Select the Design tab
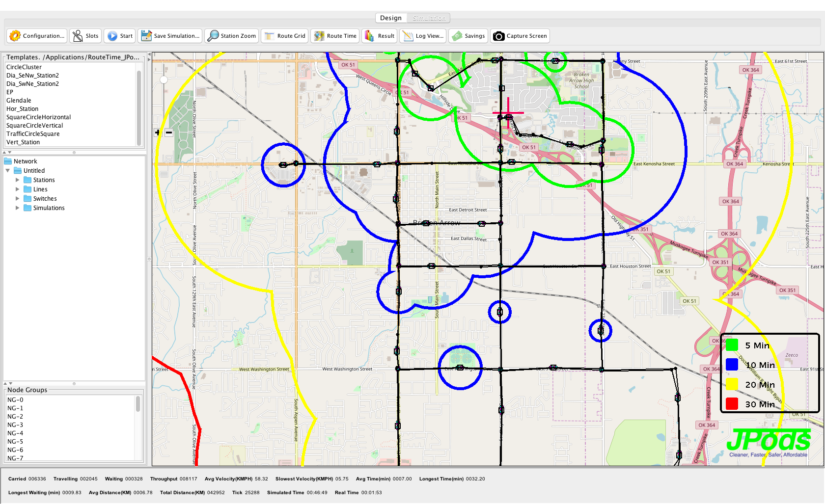This screenshot has width=825, height=504. (x=391, y=18)
